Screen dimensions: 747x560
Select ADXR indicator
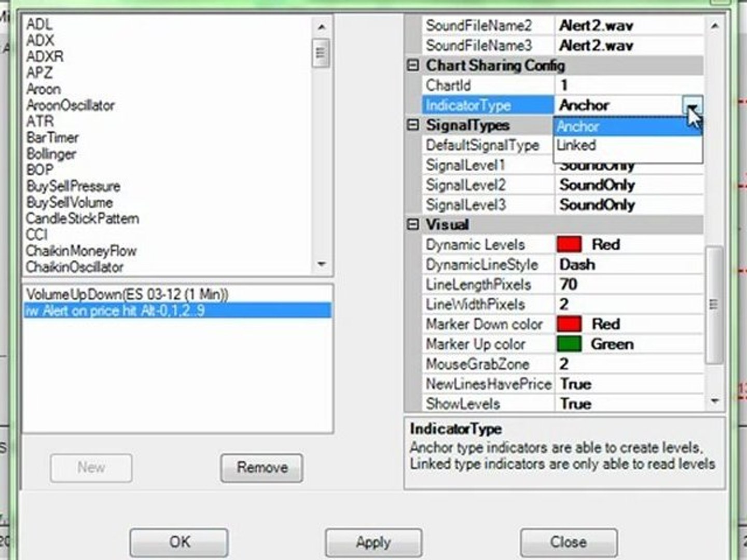coord(45,56)
